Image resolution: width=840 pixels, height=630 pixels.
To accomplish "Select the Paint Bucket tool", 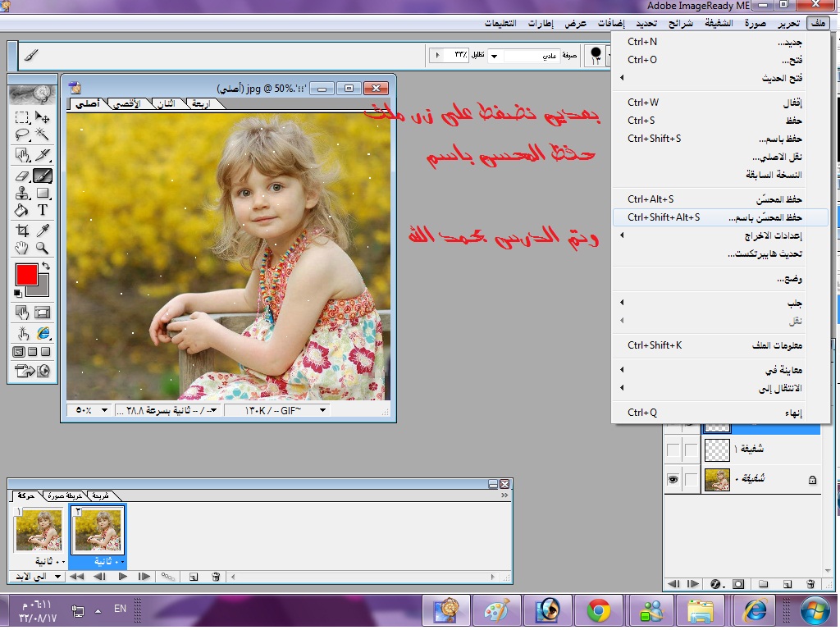I will [x=22, y=211].
